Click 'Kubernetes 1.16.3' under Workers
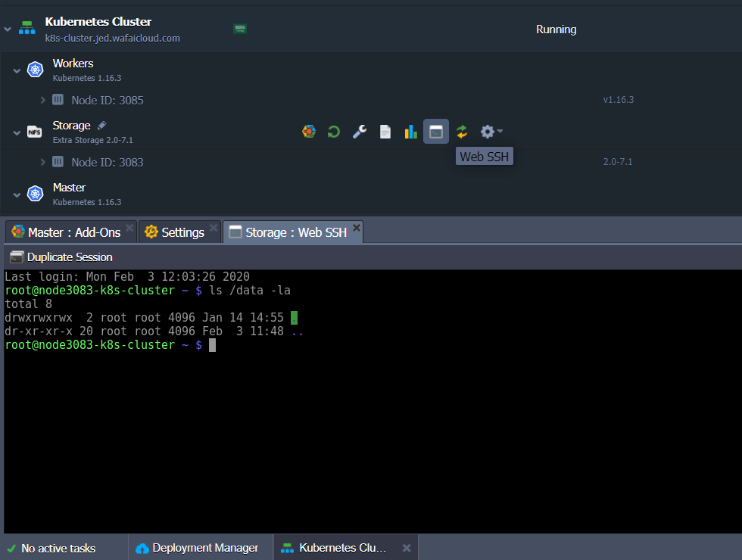The height and width of the screenshot is (560, 742). coord(87,78)
